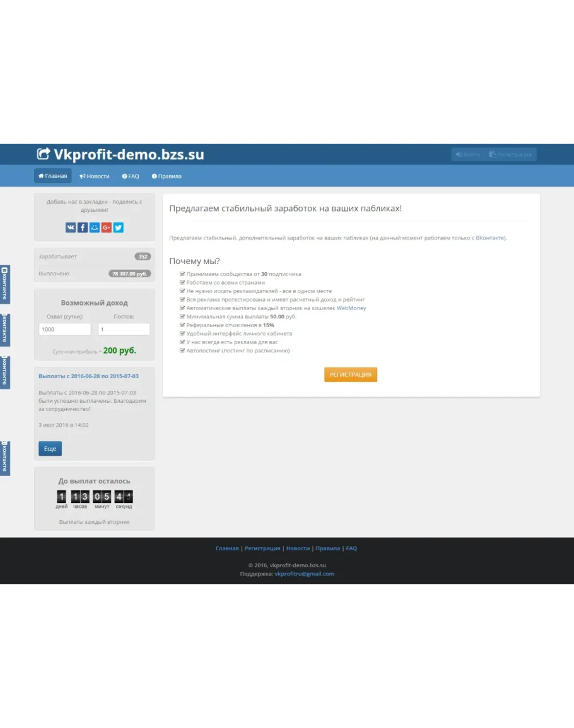The width and height of the screenshot is (574, 728).
Task: Share the page via Facebook icon
Action: pos(83,228)
